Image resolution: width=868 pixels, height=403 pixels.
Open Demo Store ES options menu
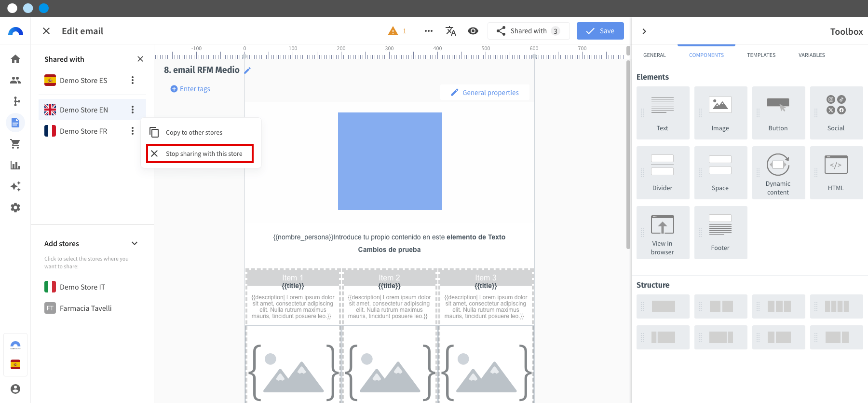(133, 80)
